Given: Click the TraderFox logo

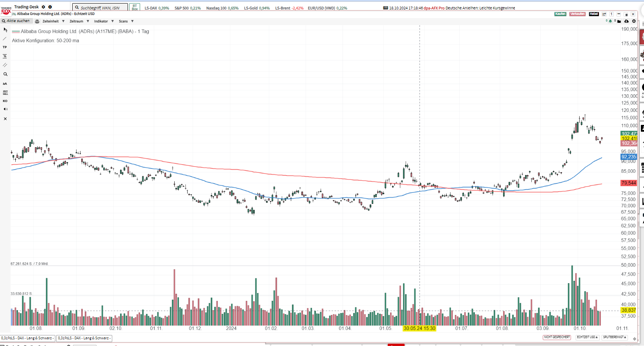Looking at the screenshot, I should coord(6,11).
